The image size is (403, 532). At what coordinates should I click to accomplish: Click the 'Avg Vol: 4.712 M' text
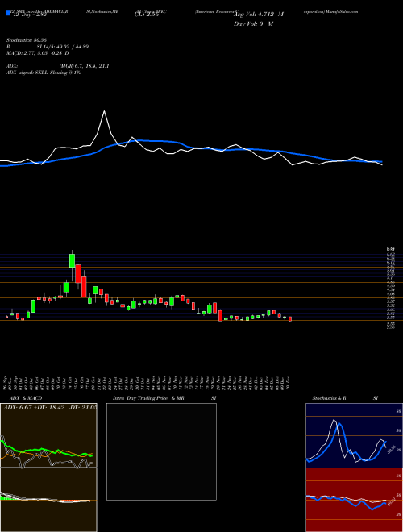coord(258,15)
